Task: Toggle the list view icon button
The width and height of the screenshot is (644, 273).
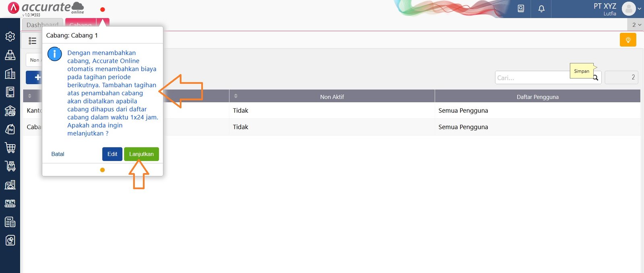Action: [33, 41]
